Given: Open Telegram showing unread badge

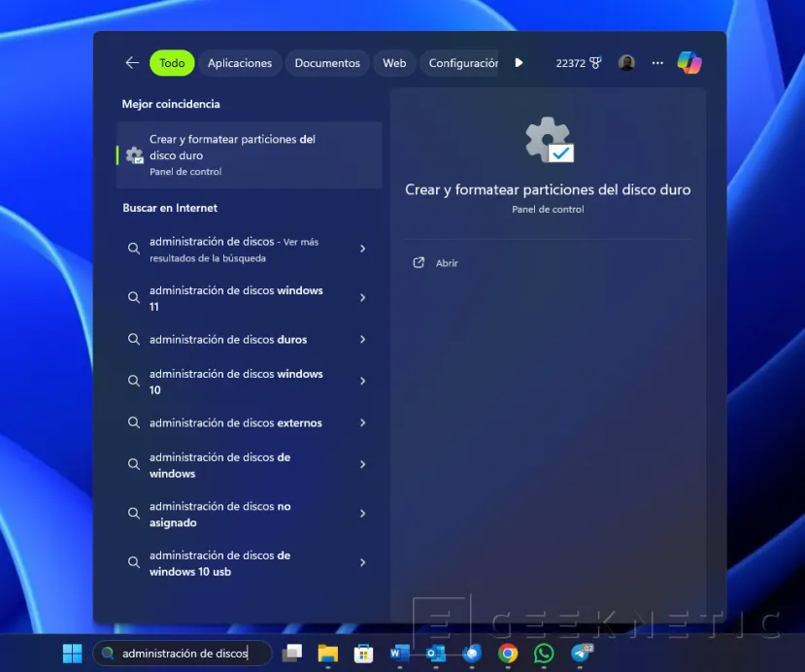Looking at the screenshot, I should click(581, 654).
